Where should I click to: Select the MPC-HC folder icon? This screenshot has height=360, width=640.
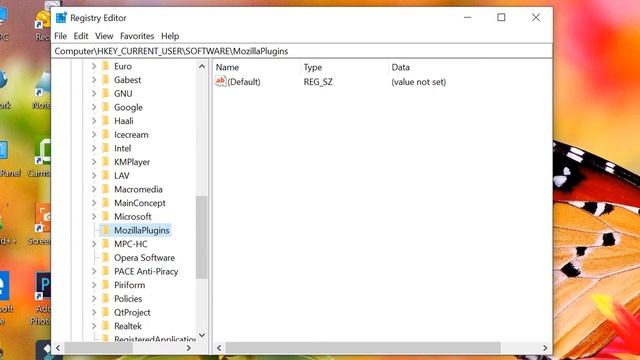(105, 244)
